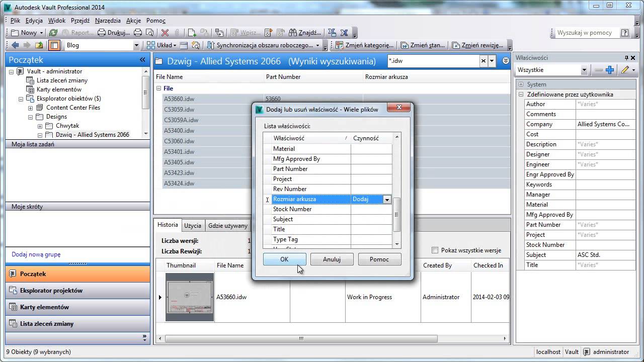This screenshot has height=362, width=644.
Task: Switch to the Użycia tab
Action: 193,225
